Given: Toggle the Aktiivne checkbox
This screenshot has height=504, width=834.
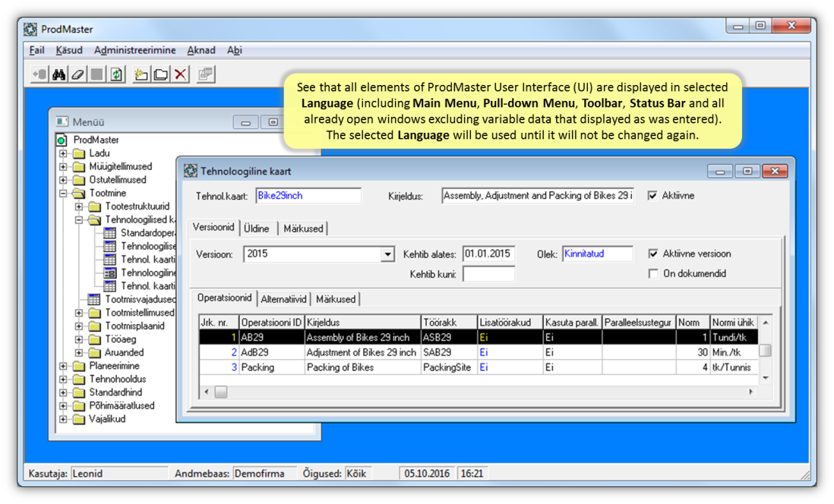Looking at the screenshot, I should (652, 196).
